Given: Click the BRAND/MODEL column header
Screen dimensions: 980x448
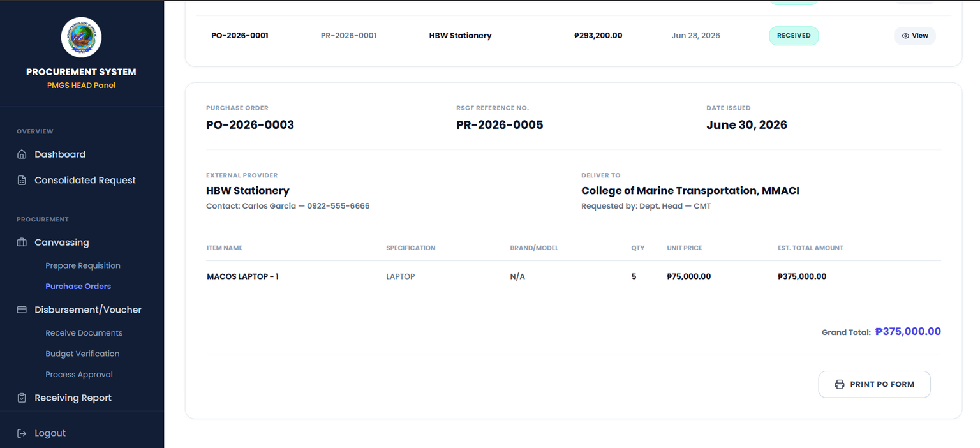Looking at the screenshot, I should (x=534, y=248).
